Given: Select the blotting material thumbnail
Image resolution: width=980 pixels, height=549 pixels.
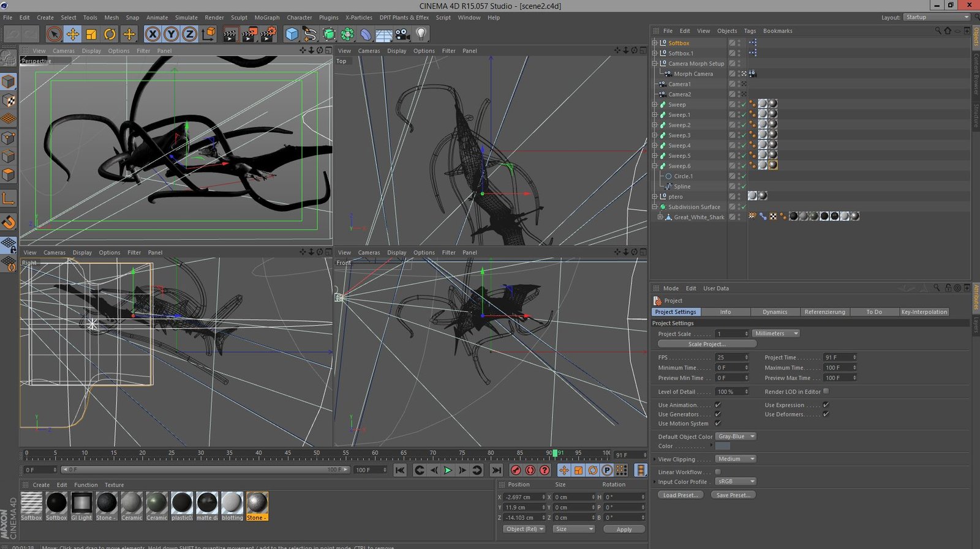Looking at the screenshot, I should point(232,504).
